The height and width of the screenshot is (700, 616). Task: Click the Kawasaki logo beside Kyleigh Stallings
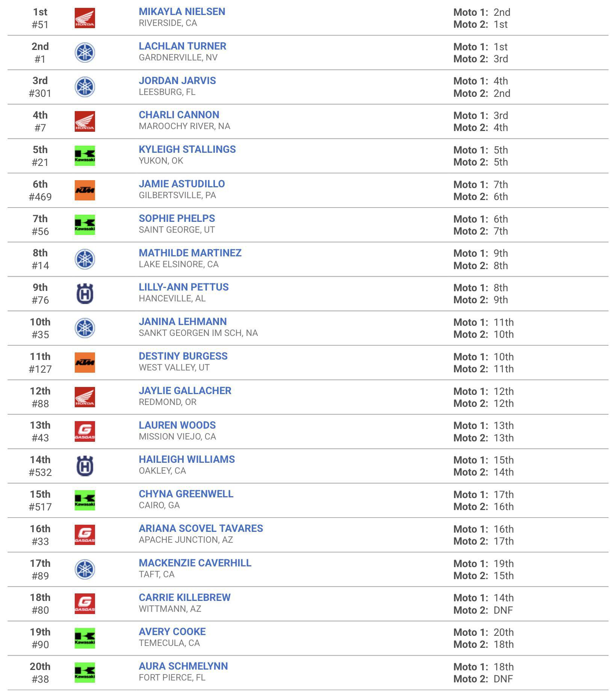click(85, 156)
